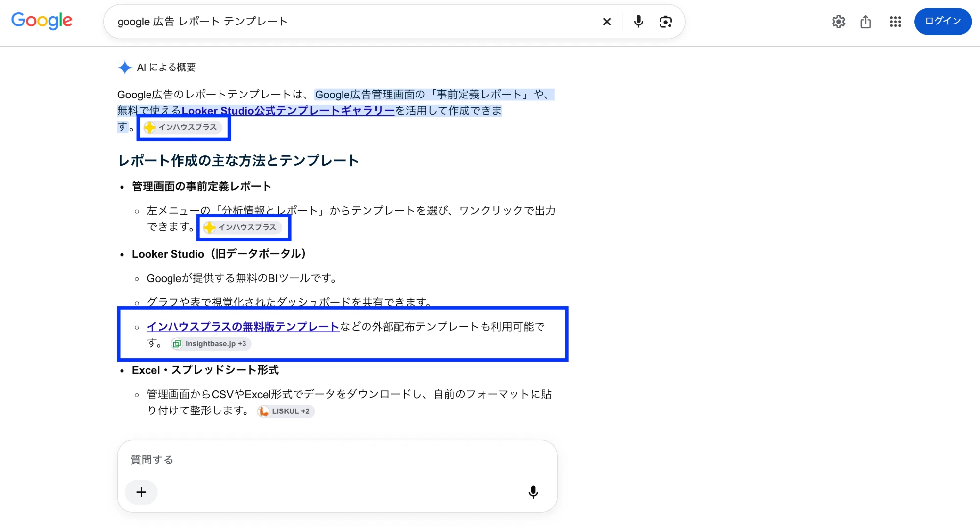Click the ログイン button
This screenshot has height=531, width=980.
[943, 22]
